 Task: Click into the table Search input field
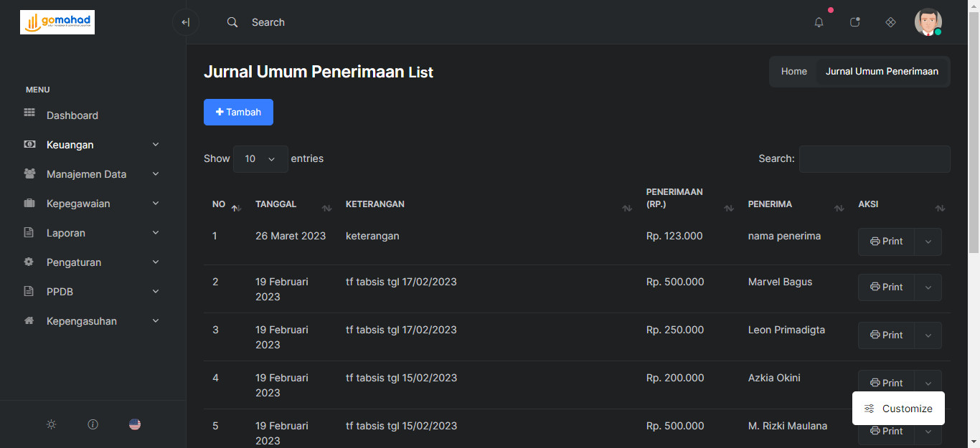click(x=874, y=159)
